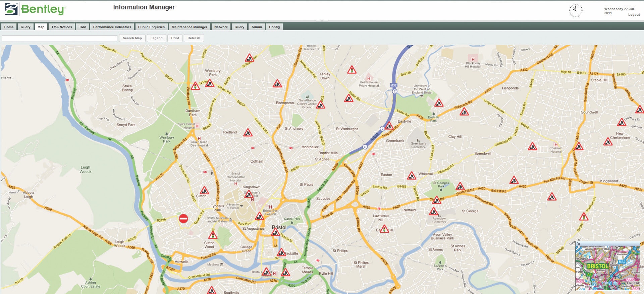This screenshot has width=644, height=294.
Task: Open the Config tab
Action: click(274, 27)
